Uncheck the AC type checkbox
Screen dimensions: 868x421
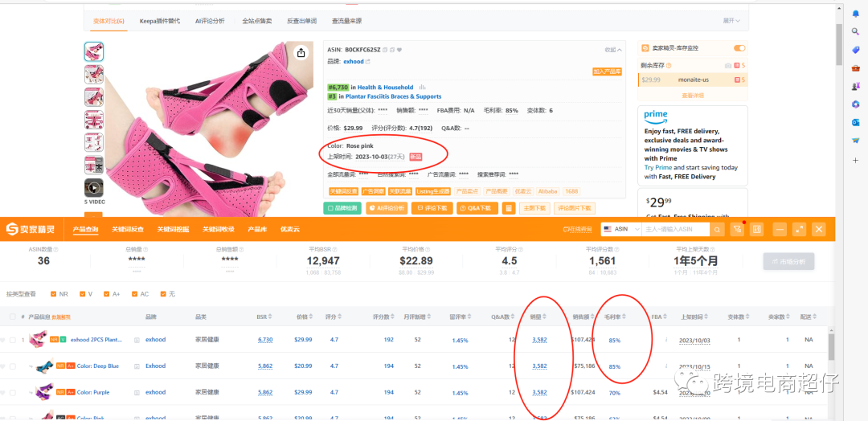(x=134, y=294)
